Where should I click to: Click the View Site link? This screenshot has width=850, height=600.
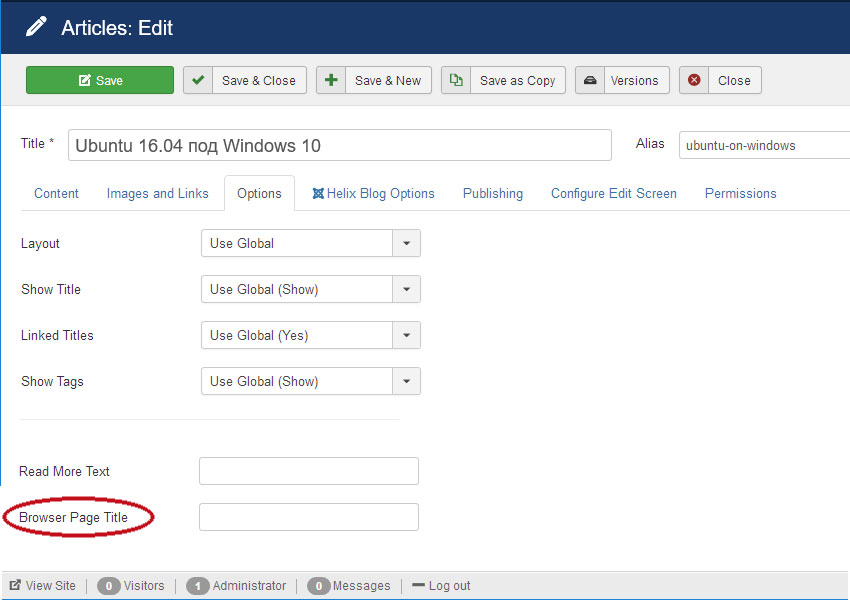click(x=51, y=586)
